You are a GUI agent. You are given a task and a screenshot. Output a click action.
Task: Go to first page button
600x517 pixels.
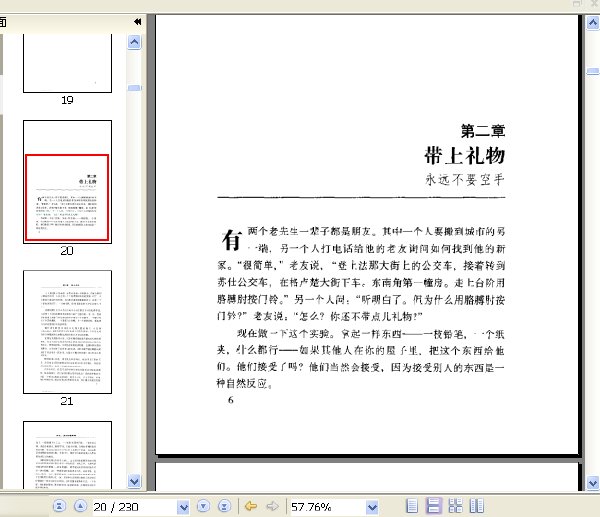point(59,506)
